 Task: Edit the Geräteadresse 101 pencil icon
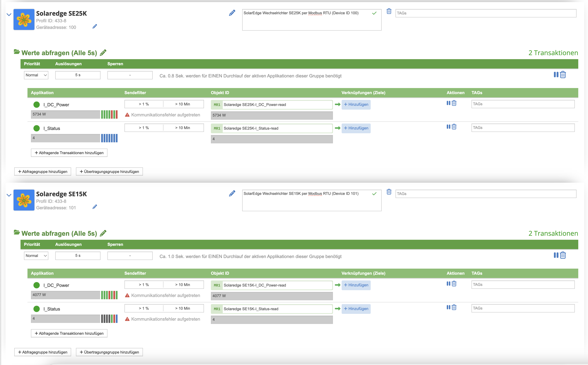tap(95, 207)
